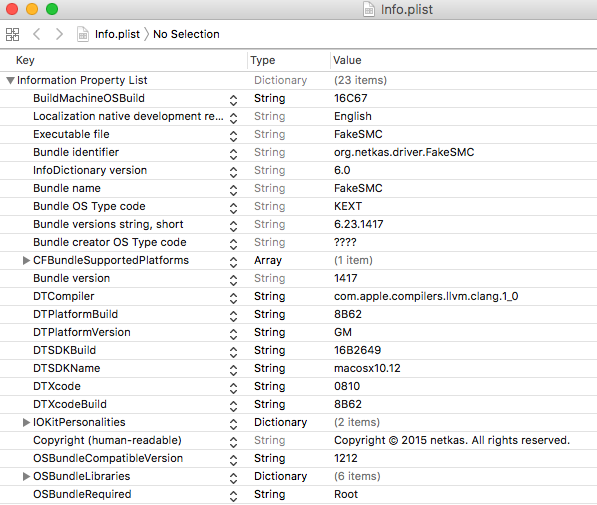Select the Bundle identifier key
The width and height of the screenshot is (597, 505).
coord(76,152)
